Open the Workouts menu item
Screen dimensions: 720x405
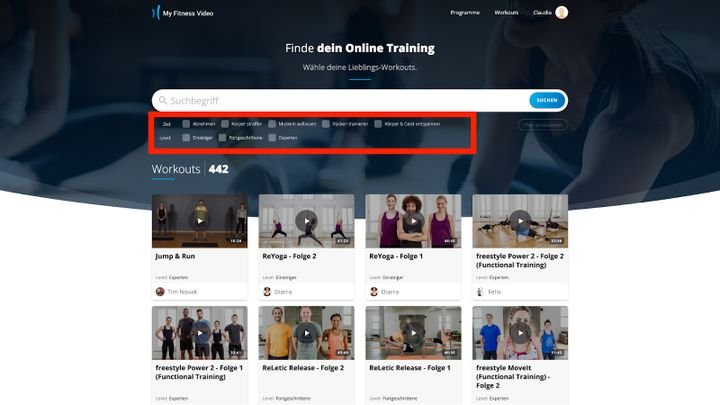pyautogui.click(x=506, y=12)
